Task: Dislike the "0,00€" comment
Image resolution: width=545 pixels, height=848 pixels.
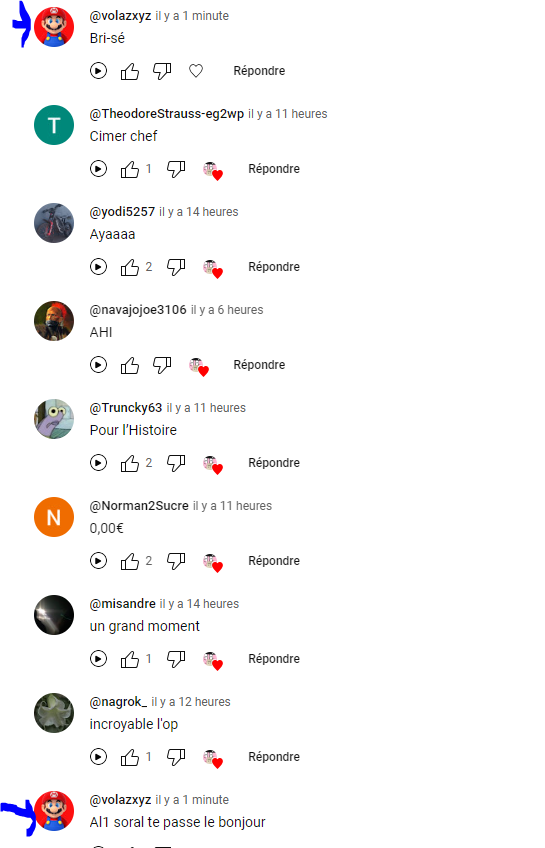Action: pyautogui.click(x=176, y=561)
